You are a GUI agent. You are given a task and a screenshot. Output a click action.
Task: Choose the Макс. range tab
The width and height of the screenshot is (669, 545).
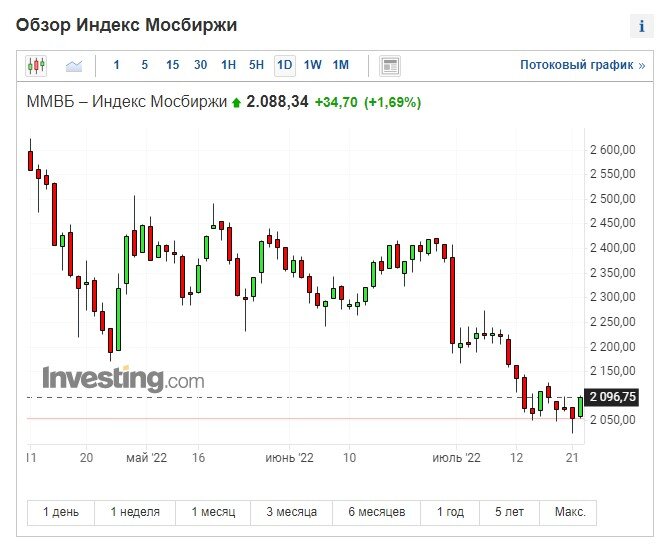[x=570, y=512]
